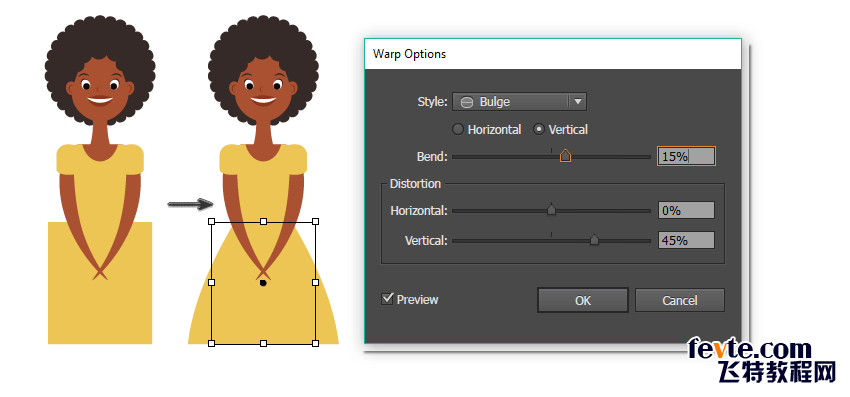Dismiss the dialog with Cancel button
The height and width of the screenshot is (397, 850).
[x=680, y=300]
